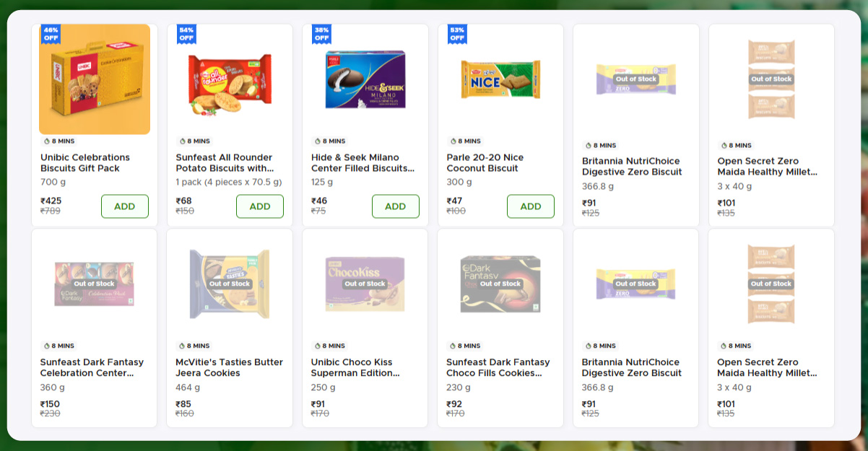Click the 38% OFF discount badge
This screenshot has width=868, height=451.
tap(321, 34)
